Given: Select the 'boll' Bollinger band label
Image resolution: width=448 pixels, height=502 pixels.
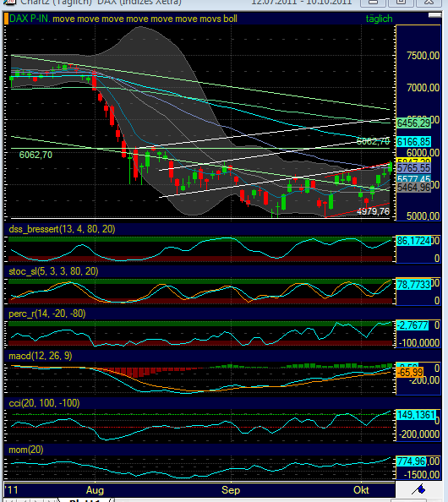Looking at the screenshot, I should tap(230, 19).
